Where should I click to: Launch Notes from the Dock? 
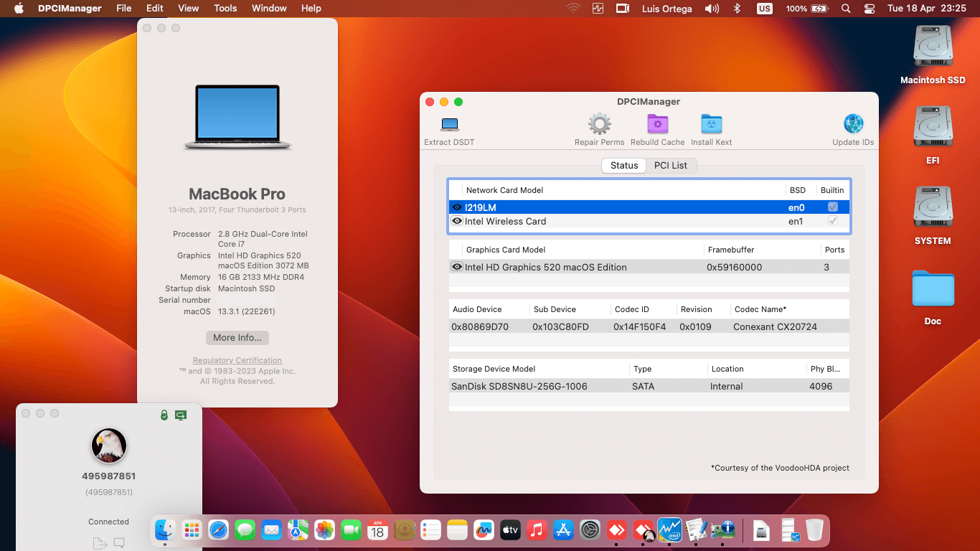pyautogui.click(x=457, y=530)
